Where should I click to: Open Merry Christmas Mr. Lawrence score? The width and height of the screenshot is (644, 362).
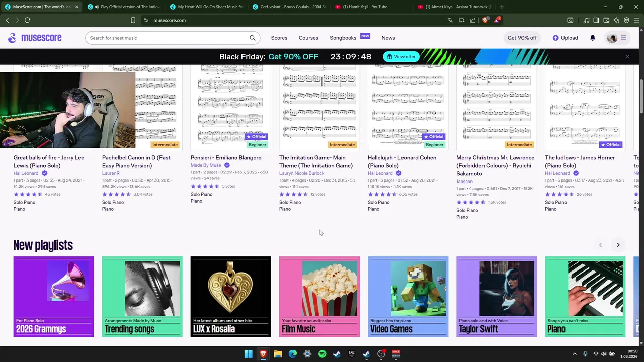tap(496, 165)
